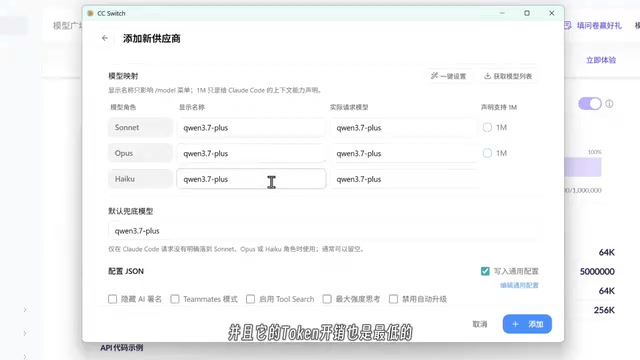The height and width of the screenshot is (360, 640).
Task: Click the survey icon next to 填问卷赢好礼
Action: (x=568, y=26)
